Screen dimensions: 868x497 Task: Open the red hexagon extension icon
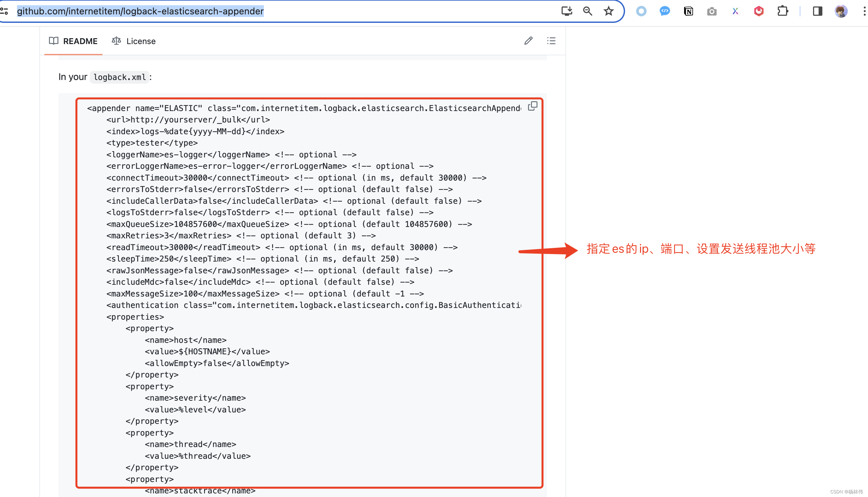click(758, 11)
